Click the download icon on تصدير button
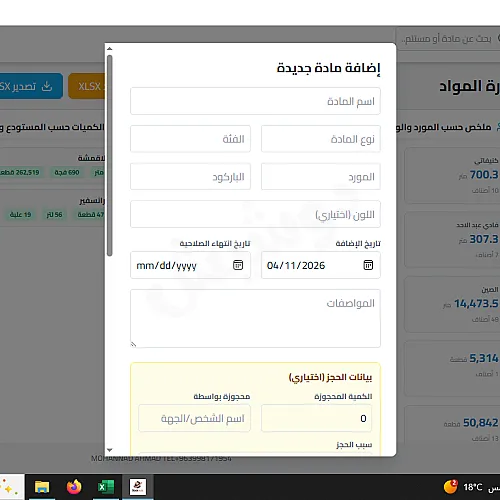 (x=47, y=86)
